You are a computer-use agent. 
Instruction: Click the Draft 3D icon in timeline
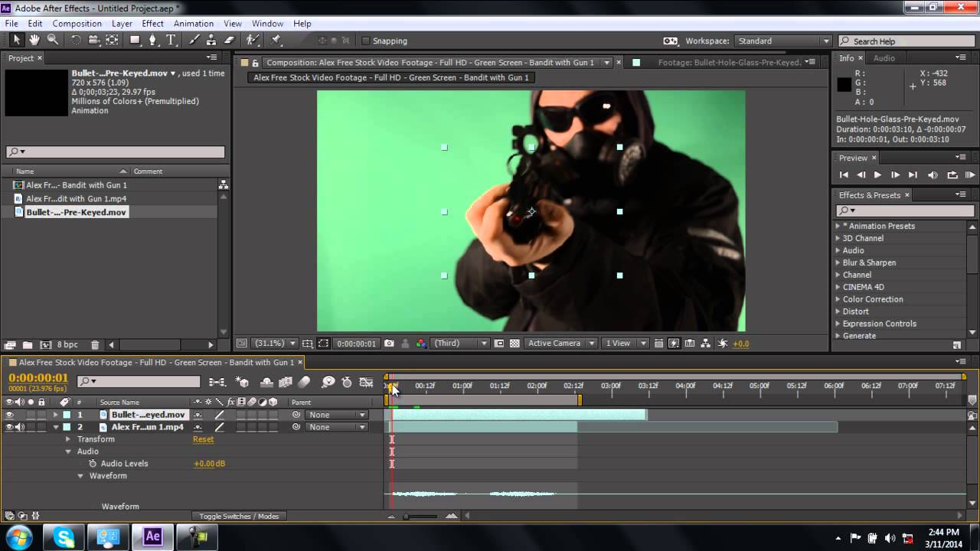pyautogui.click(x=243, y=382)
